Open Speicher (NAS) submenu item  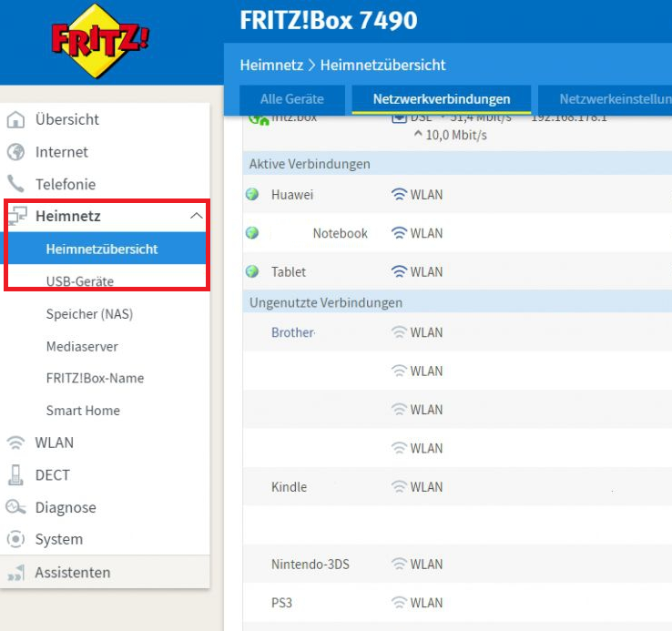click(x=89, y=314)
